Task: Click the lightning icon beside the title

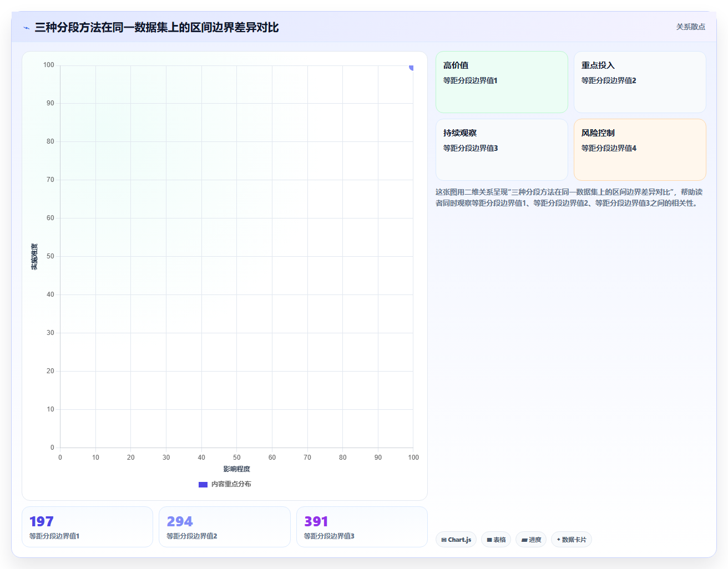Action: coord(26,28)
